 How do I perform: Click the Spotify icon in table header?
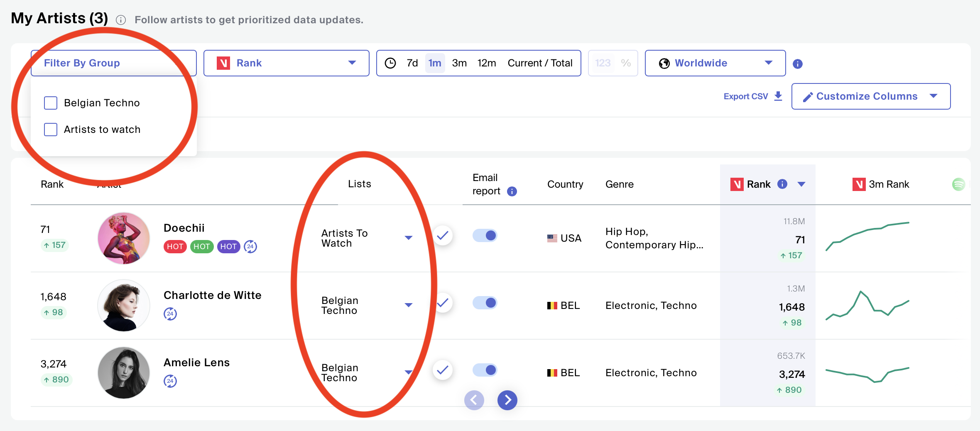958,184
